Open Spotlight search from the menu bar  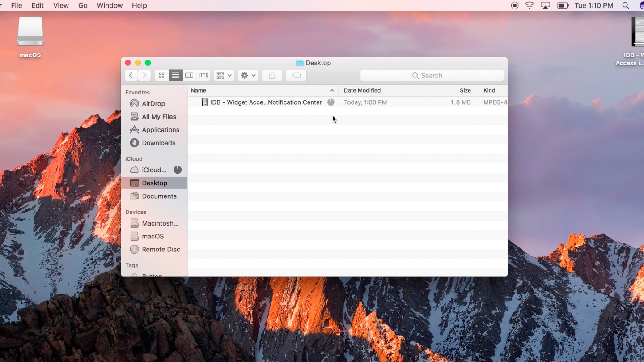click(626, 5)
